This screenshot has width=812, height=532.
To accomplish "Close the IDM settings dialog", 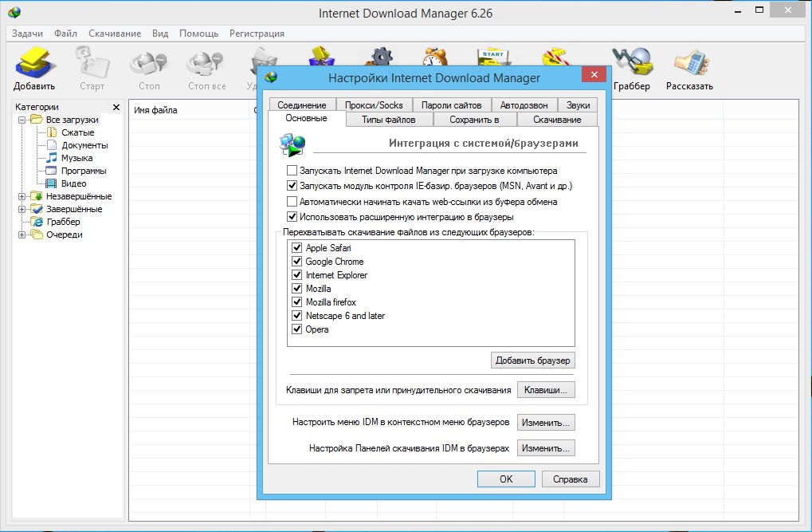I will point(594,75).
